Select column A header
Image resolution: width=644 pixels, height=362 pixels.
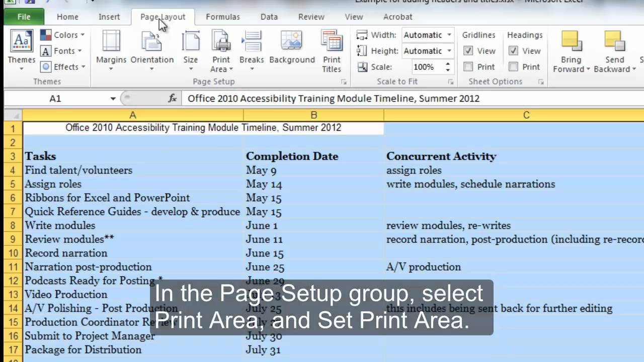(x=133, y=115)
